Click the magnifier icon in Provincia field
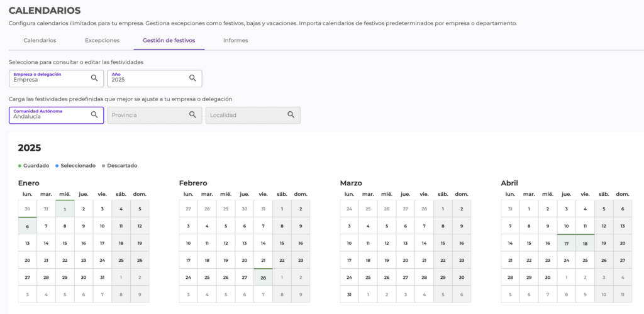The image size is (644, 314). (193, 115)
